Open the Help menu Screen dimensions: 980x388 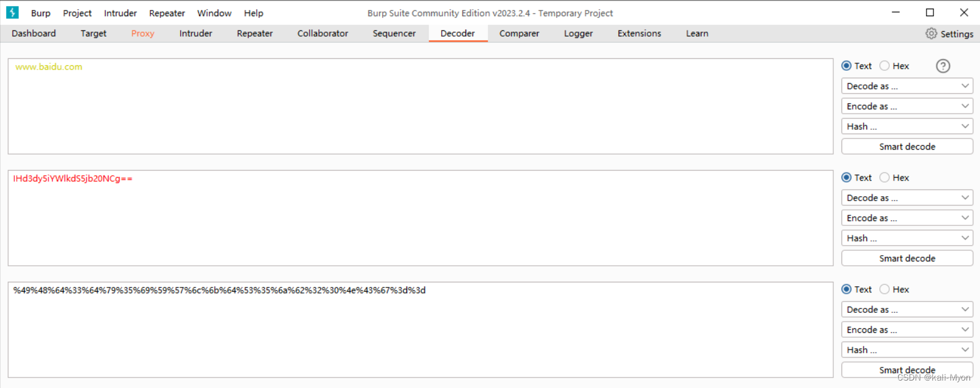click(254, 13)
